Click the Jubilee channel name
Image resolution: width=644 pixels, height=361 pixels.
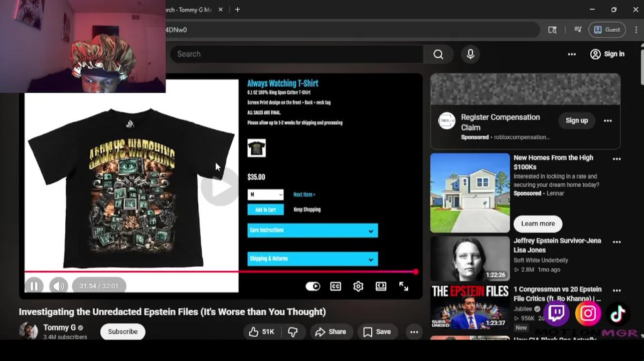point(523,309)
